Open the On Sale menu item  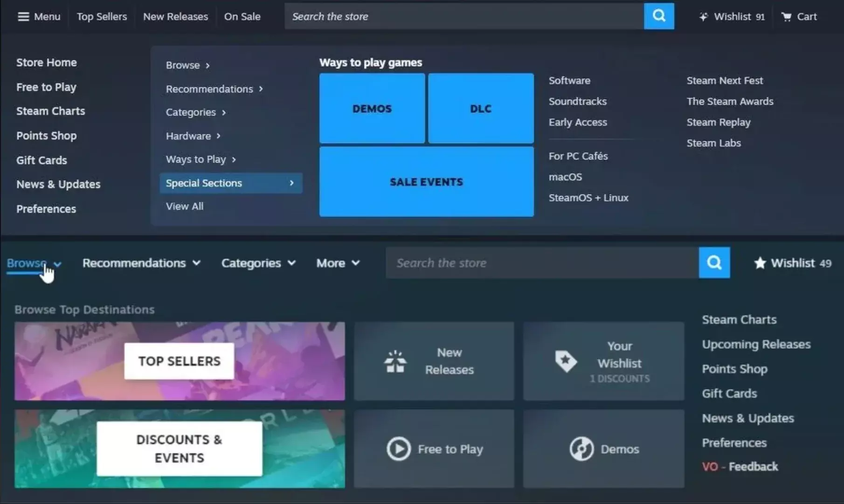(x=242, y=16)
